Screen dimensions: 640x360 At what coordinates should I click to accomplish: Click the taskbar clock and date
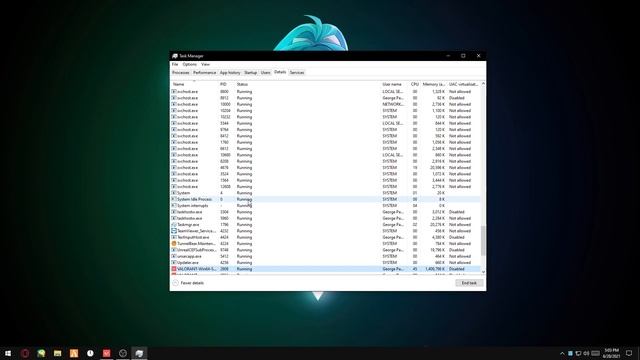[611, 353]
